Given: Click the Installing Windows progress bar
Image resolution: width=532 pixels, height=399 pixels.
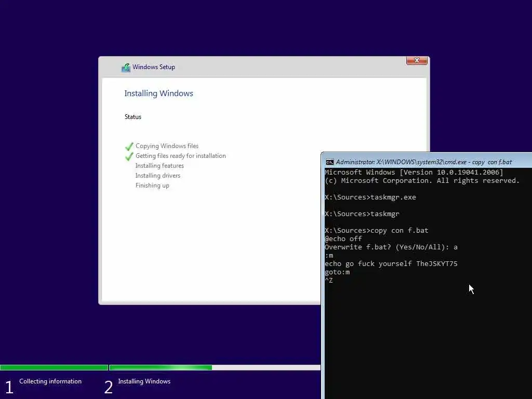Looking at the screenshot, I should point(215,367).
